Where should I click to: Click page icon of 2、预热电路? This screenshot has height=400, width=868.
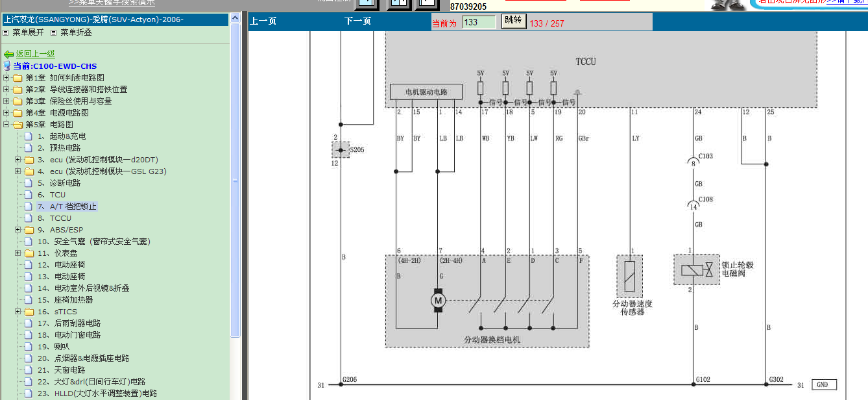click(x=29, y=148)
